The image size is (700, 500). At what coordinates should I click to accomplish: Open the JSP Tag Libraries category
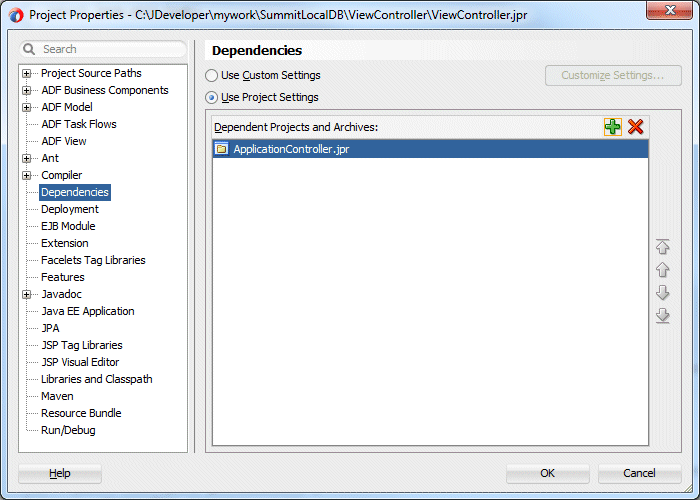(82, 345)
